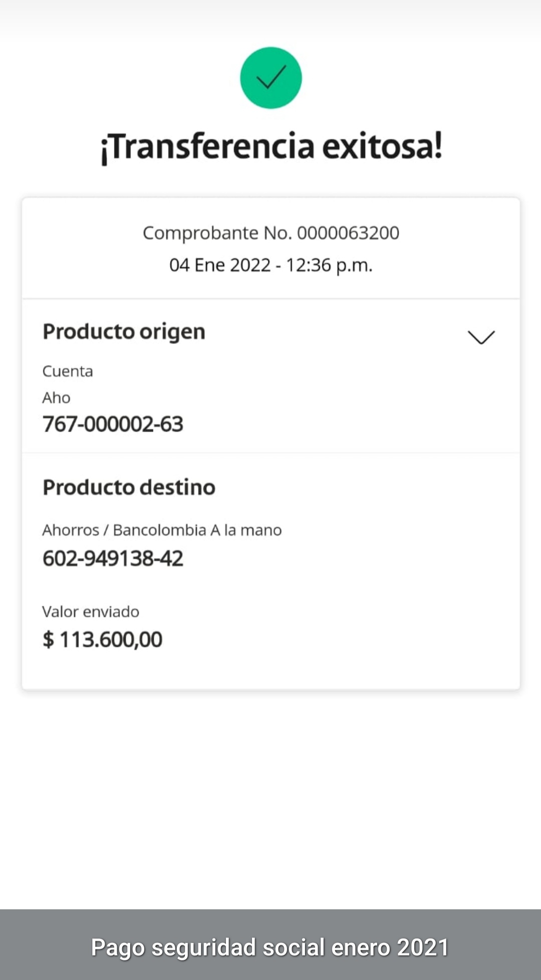Tap the Bancolombia A la mano text
Screen dimensions: 541x980
click(197, 530)
